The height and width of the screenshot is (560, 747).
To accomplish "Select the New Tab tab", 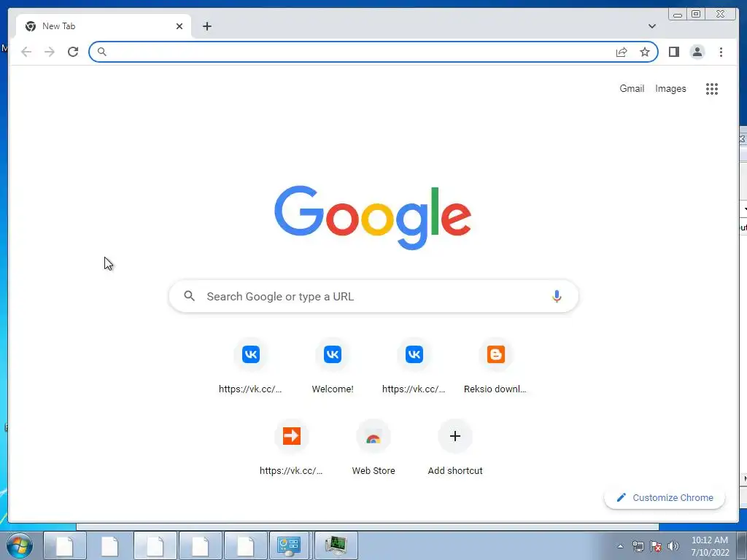I will (x=104, y=26).
